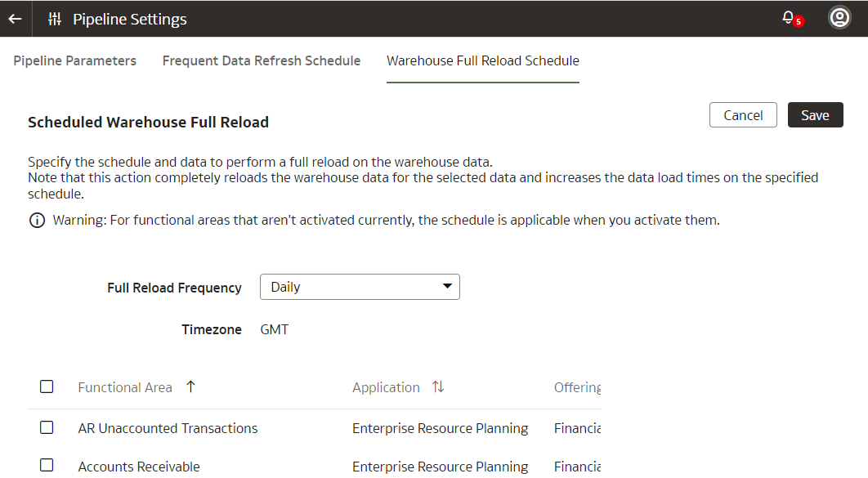The height and width of the screenshot is (478, 868).
Task: Open Frequent Data Refresh Schedule tab
Action: pos(262,60)
